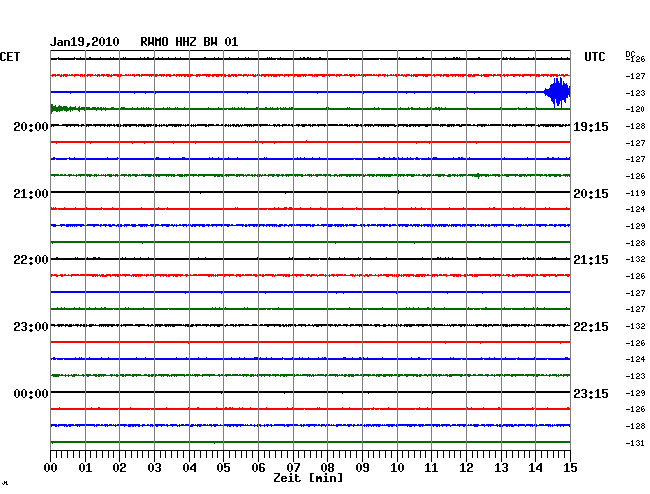The height and width of the screenshot is (494, 650).
Task: Click the Zeit [min] axis title
Action: (x=308, y=478)
